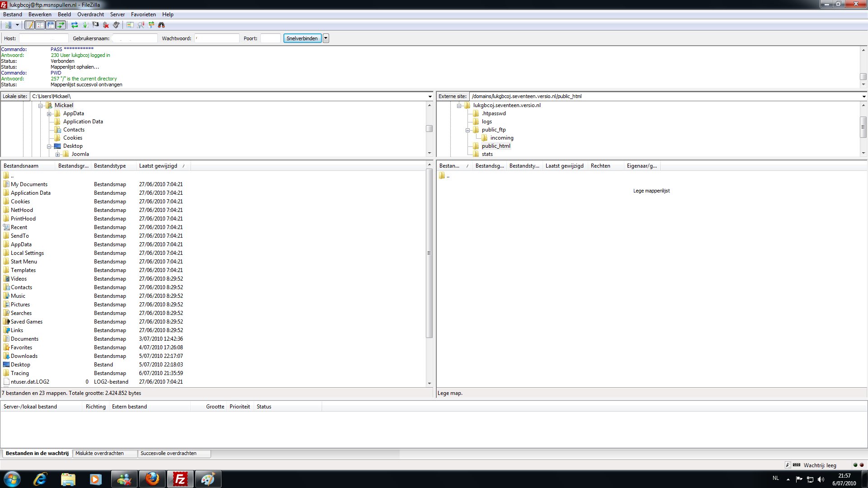Switch to Mislukte overdrachten tab

point(105,453)
